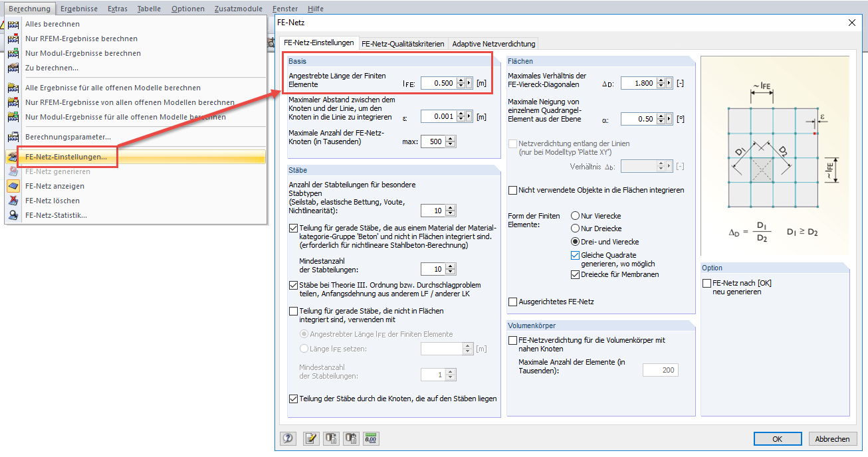Enable Ausgerichtetes FE-Netz option

pos(513,301)
